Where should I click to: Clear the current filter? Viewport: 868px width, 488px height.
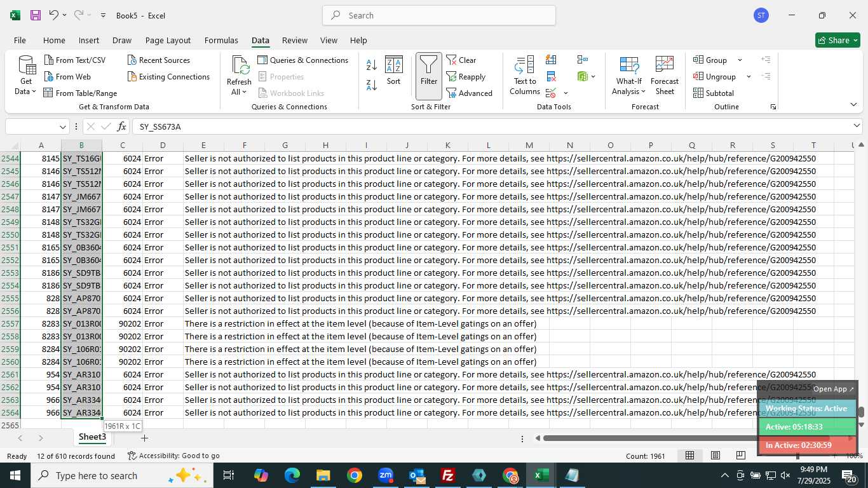click(x=461, y=60)
